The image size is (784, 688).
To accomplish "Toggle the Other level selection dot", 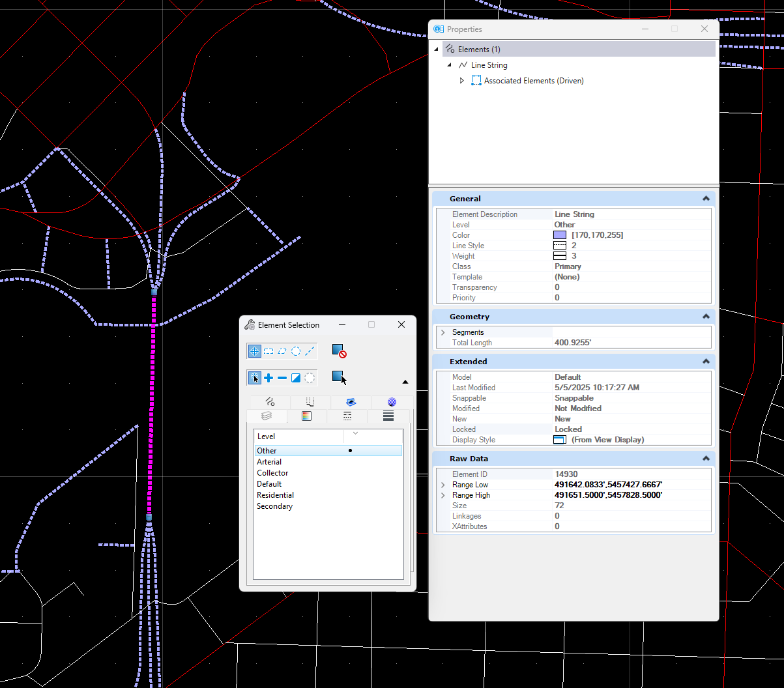I will (350, 451).
